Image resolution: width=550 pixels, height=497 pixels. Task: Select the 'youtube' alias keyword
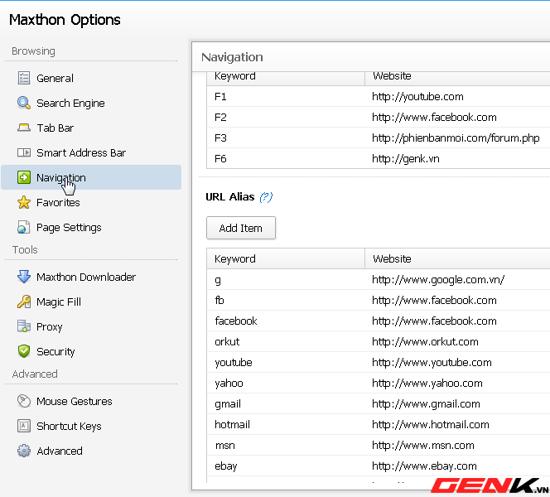233,363
